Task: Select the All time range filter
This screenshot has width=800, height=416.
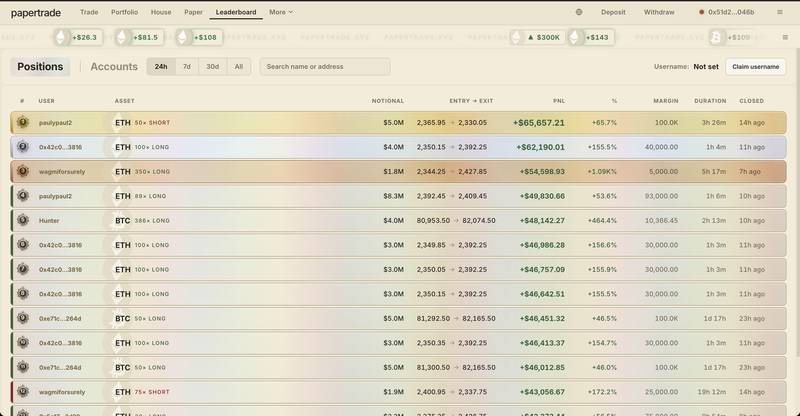Action: (239, 66)
